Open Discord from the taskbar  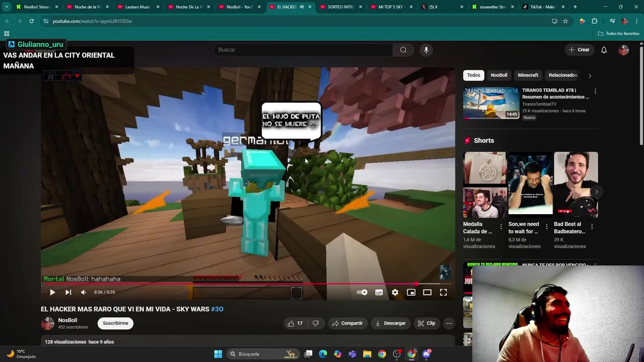pos(427,354)
